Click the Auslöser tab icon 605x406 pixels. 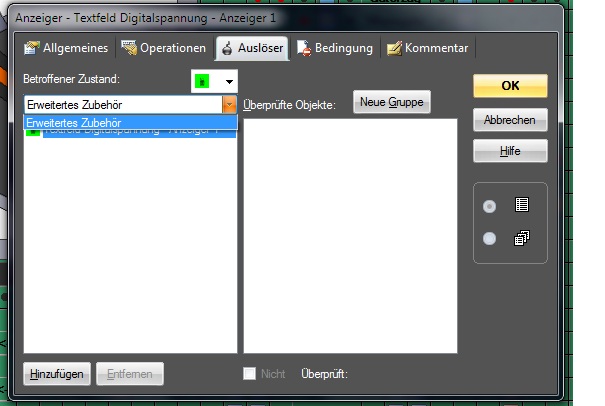pos(227,47)
